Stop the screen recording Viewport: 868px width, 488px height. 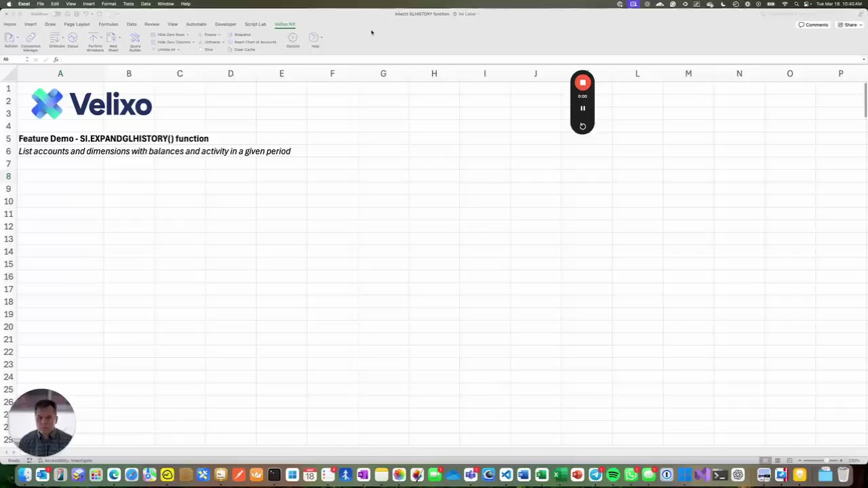point(583,83)
